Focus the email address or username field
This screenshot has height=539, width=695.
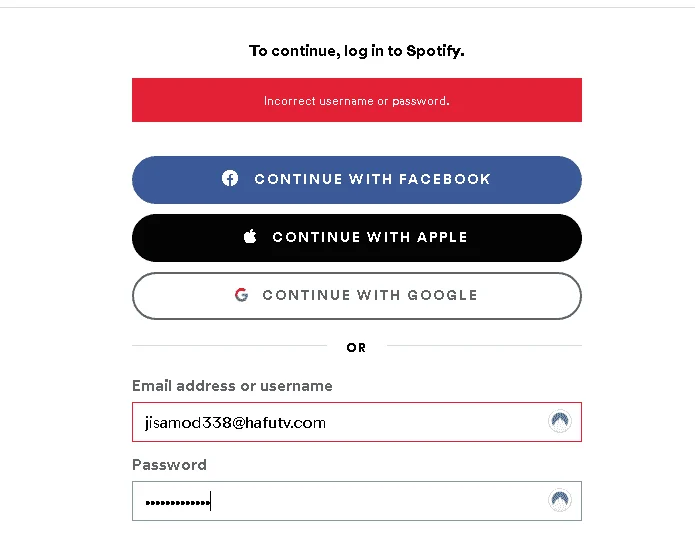(x=357, y=422)
